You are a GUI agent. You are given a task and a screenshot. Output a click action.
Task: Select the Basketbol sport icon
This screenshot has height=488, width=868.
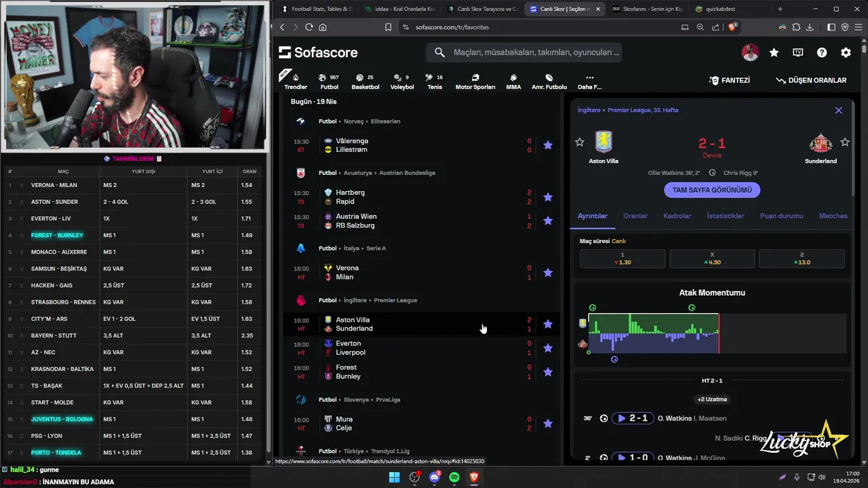[x=365, y=81]
